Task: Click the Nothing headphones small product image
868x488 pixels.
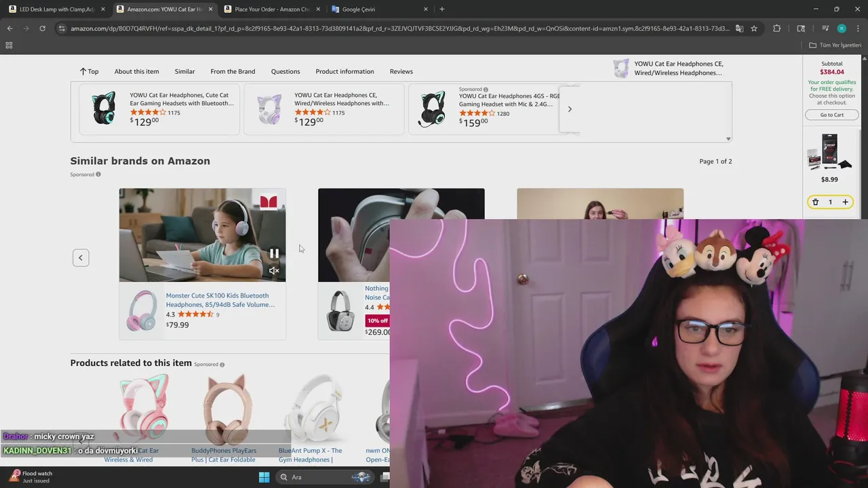Action: click(x=341, y=310)
